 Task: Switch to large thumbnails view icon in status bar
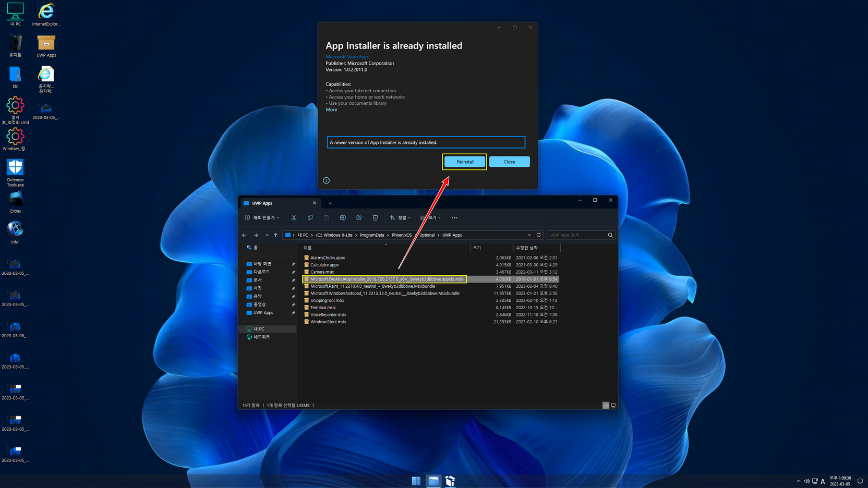pos(613,405)
